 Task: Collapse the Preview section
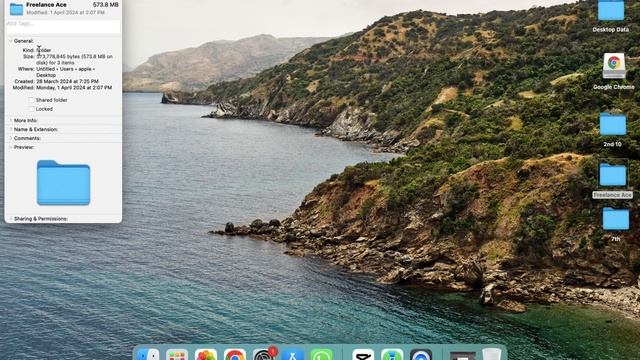tap(11, 147)
